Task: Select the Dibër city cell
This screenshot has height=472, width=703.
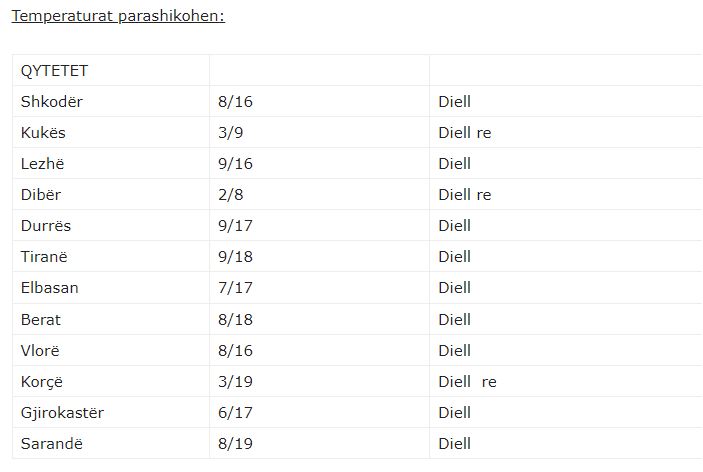Action: [41, 195]
